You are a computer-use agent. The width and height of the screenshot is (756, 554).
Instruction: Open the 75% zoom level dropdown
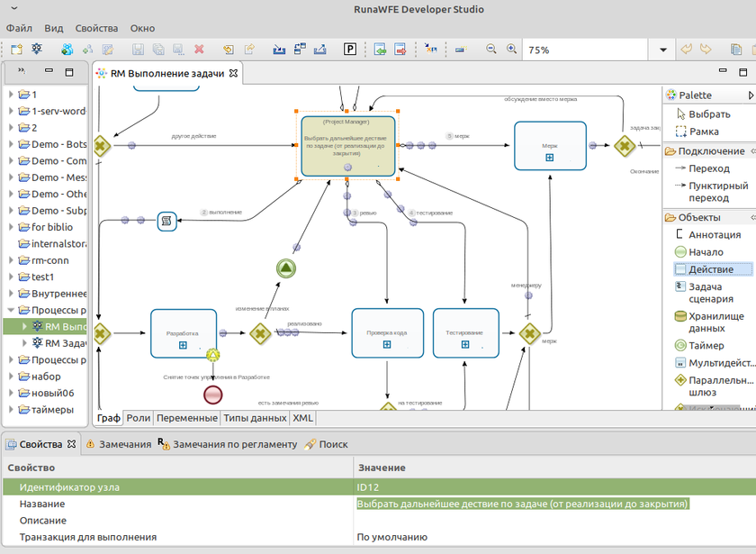663,50
